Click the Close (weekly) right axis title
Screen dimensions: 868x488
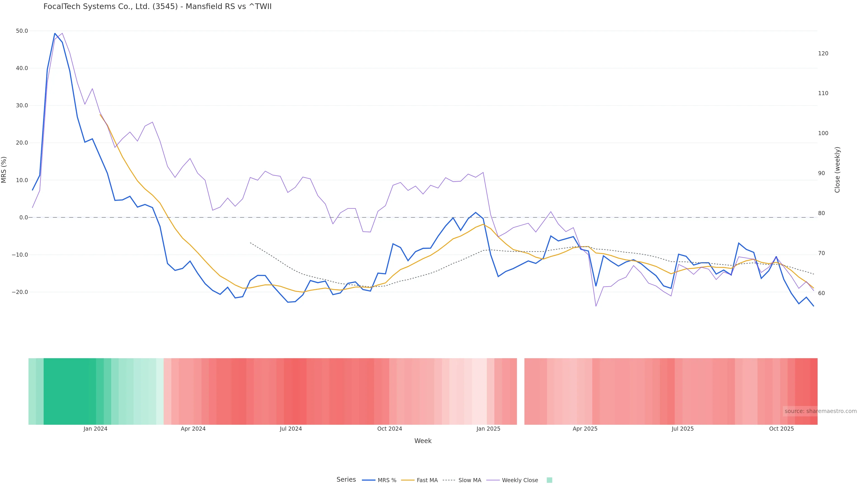(x=837, y=170)
